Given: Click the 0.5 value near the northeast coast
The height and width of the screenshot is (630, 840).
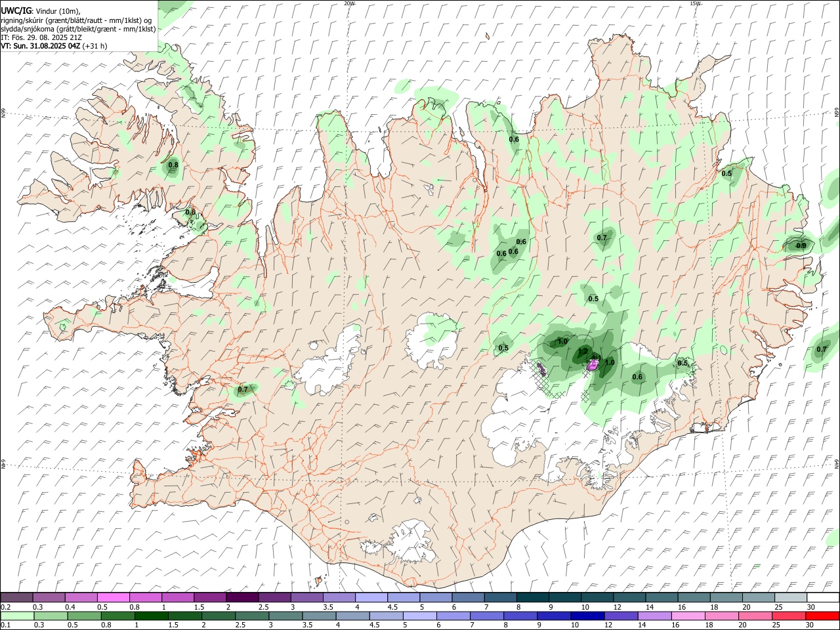Looking at the screenshot, I should coord(726,174).
